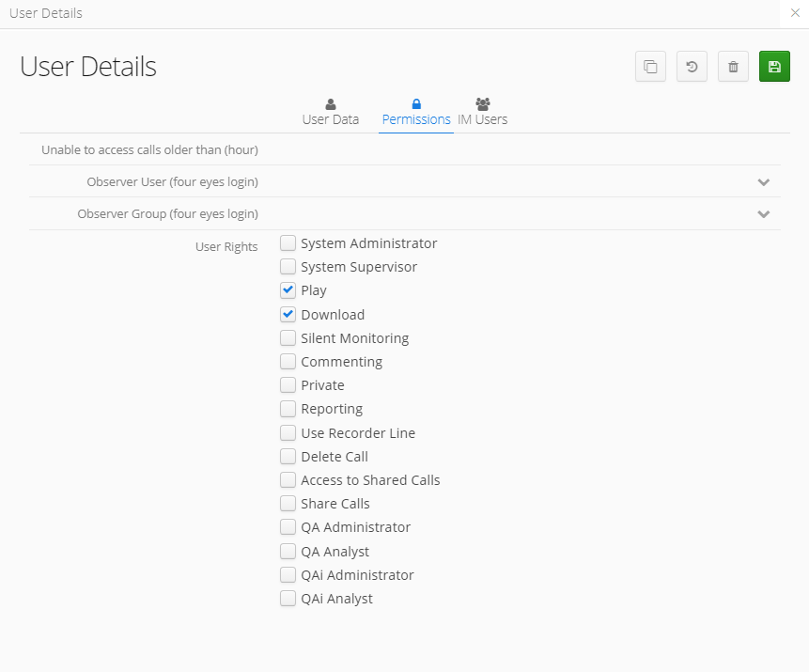Check the QA Analyst box
This screenshot has height=672, width=809.
(x=288, y=551)
